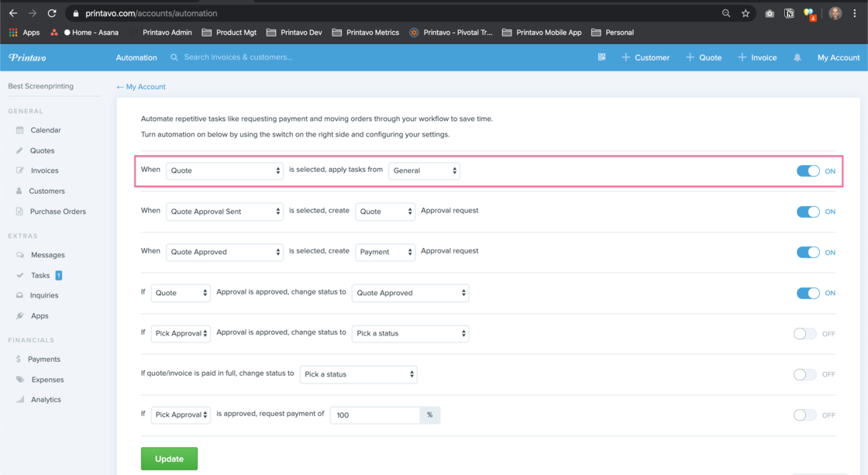
Task: Click the Printavo logo
Action: point(26,57)
